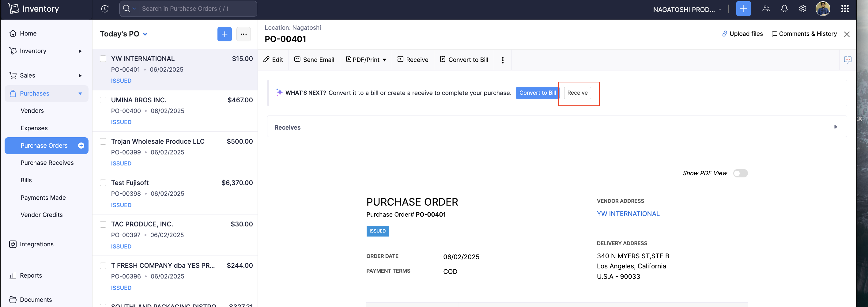Click blue quick-create plus in top bar
Screen dimensions: 868x307
coord(743,9)
